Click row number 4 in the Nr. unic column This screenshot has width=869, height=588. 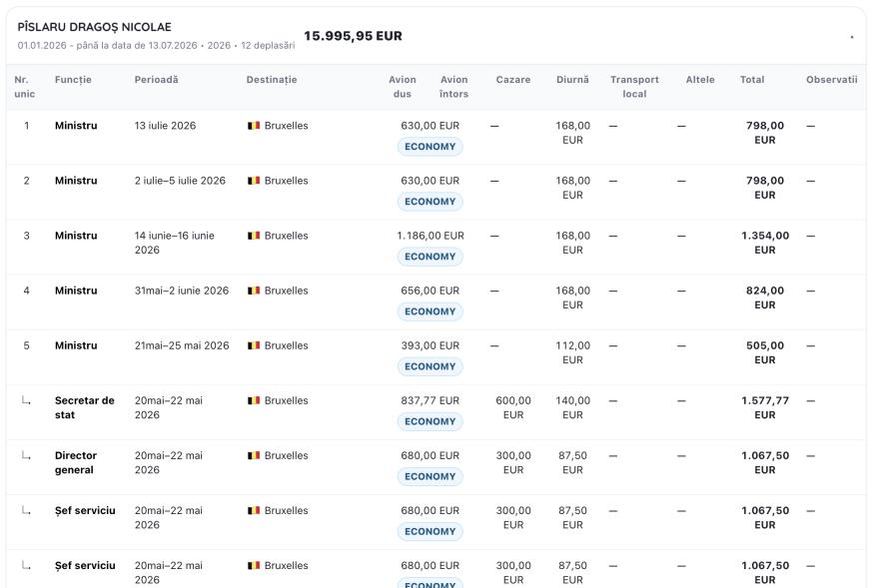26,291
